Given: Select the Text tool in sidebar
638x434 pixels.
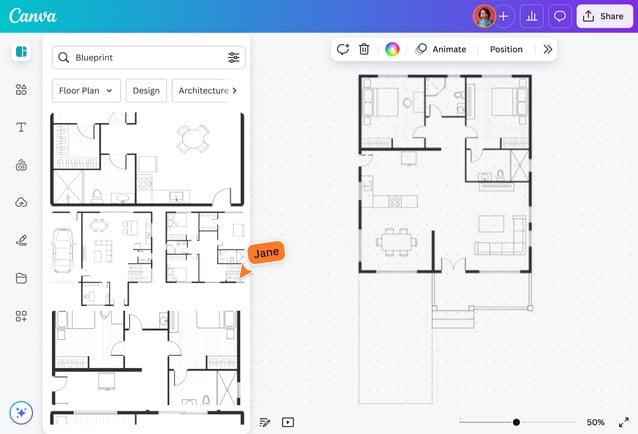Looking at the screenshot, I should [21, 127].
